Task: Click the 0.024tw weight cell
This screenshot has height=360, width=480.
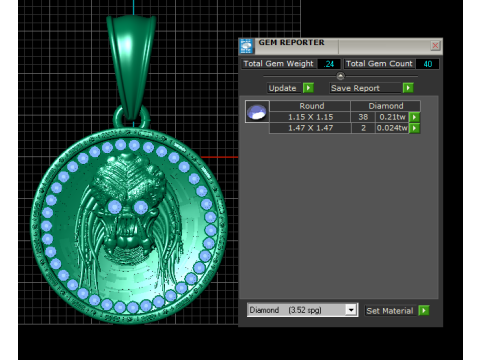Action: [x=392, y=128]
